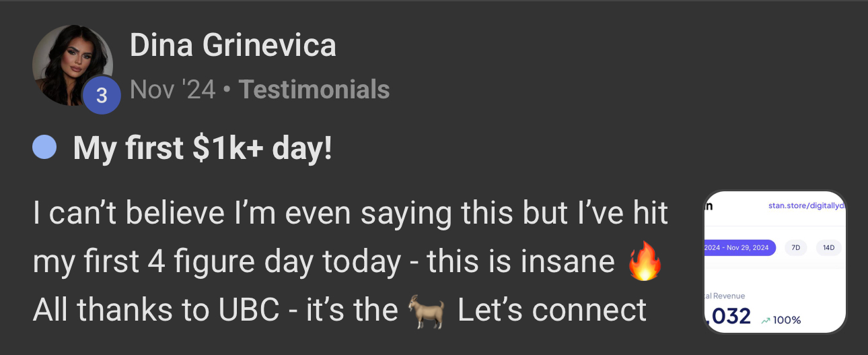
Task: Select the 7D time range option
Action: tap(796, 248)
